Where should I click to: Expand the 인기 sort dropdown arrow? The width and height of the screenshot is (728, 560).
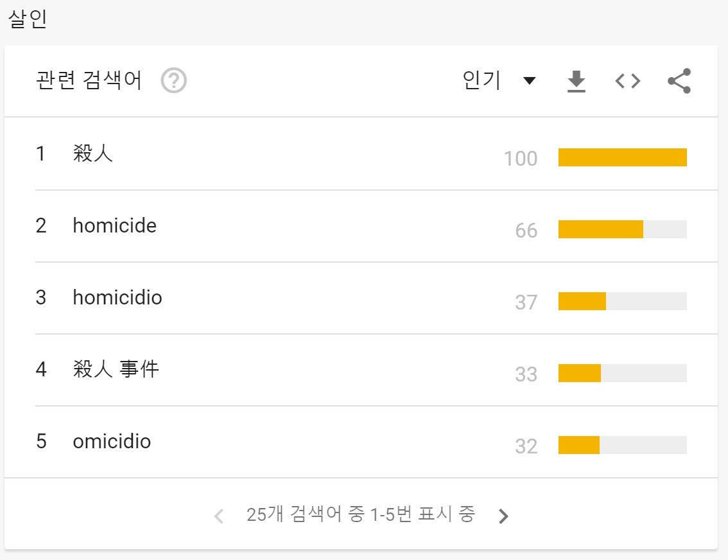click(x=529, y=81)
